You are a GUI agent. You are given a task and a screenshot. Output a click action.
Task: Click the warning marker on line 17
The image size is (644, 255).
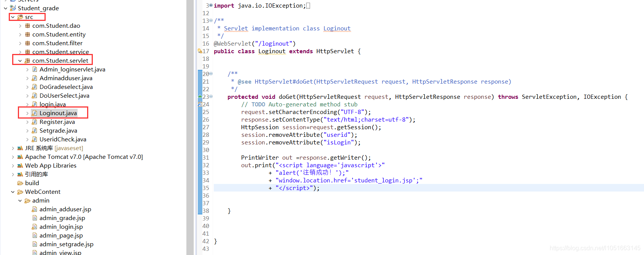pos(200,51)
